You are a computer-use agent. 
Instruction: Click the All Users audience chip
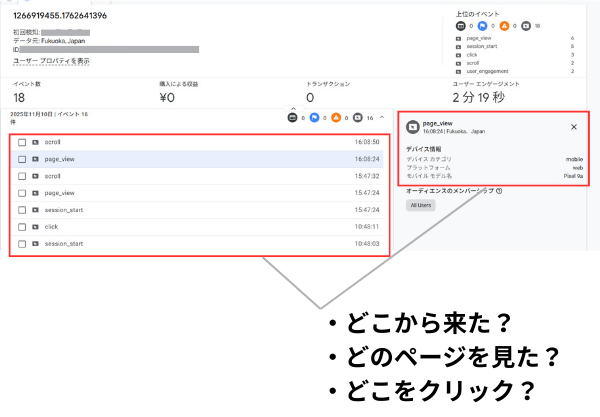click(421, 205)
